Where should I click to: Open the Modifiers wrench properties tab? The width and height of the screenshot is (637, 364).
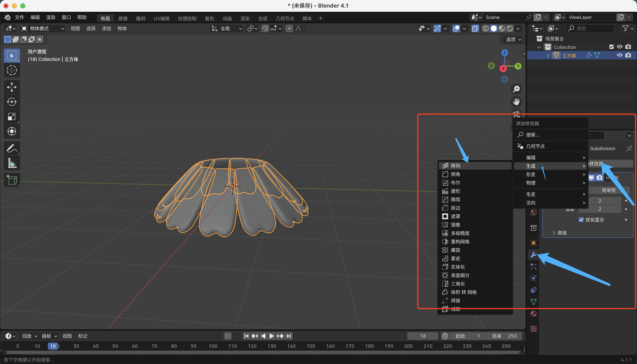pyautogui.click(x=533, y=254)
